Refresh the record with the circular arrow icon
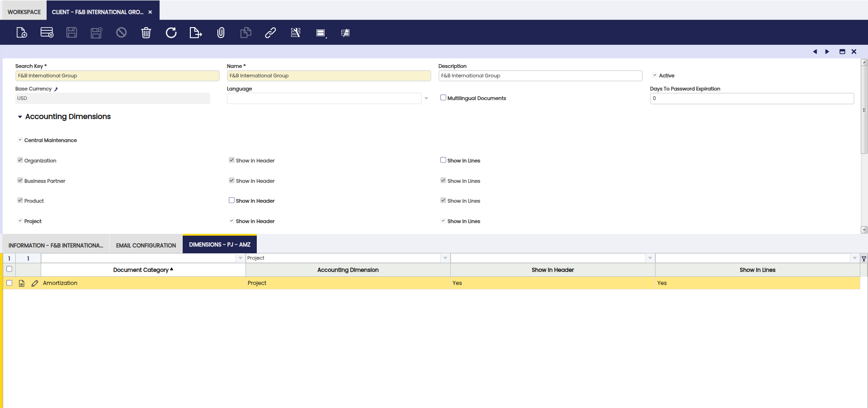This screenshot has width=868, height=408. 171,33
